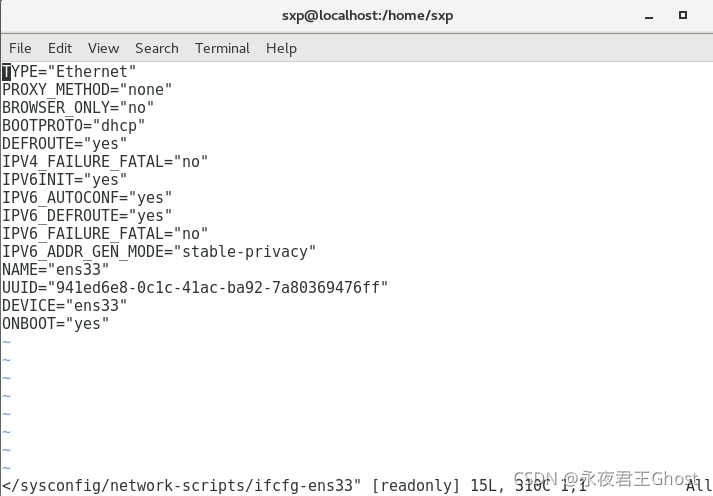The height and width of the screenshot is (496, 713).
Task: Click the IPV4_FAILURE_FATAL="no" line
Action: pos(105,161)
